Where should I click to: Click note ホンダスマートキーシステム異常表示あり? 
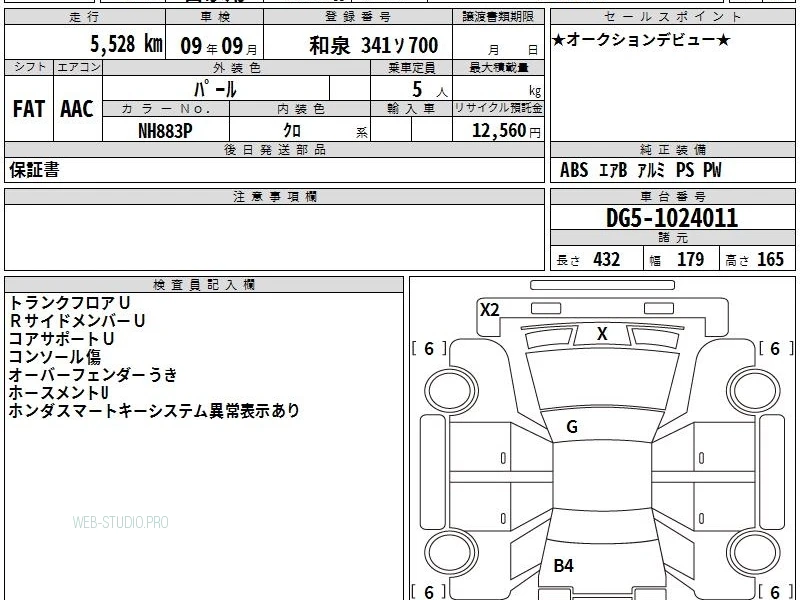click(154, 410)
